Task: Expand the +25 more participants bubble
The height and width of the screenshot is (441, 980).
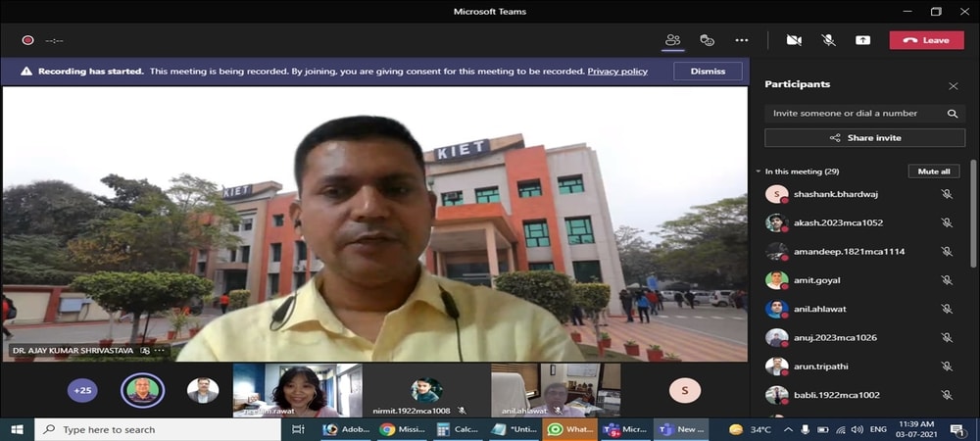Action: tap(83, 390)
